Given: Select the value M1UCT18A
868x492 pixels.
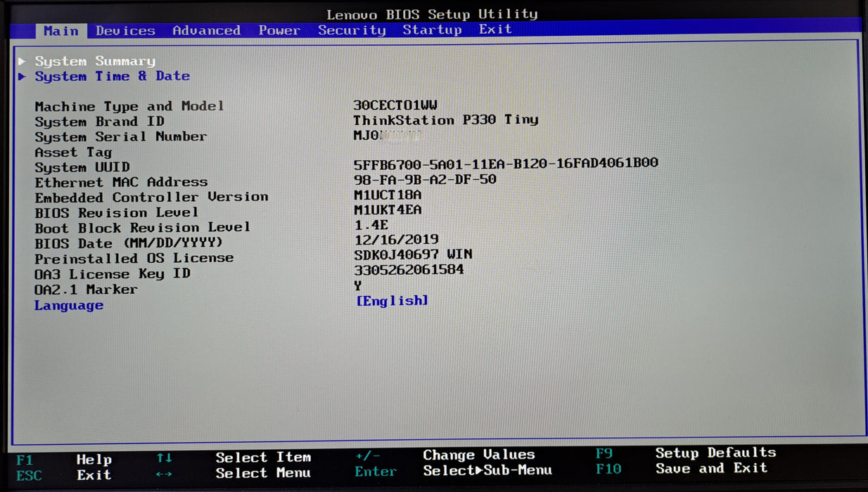Looking at the screenshot, I should click(388, 195).
